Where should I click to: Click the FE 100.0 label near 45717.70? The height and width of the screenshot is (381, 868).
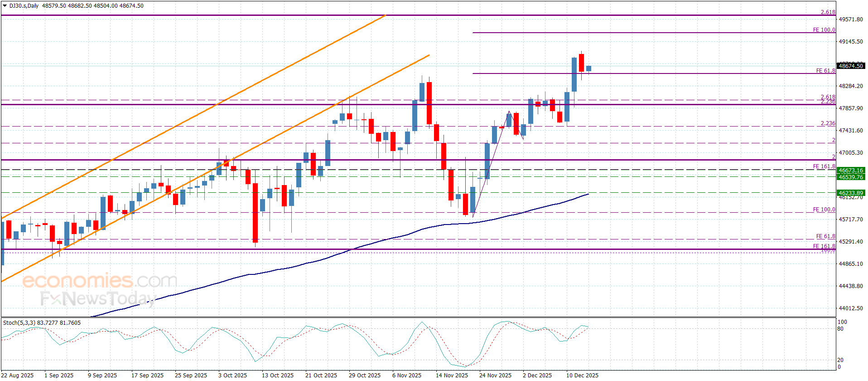tap(825, 210)
